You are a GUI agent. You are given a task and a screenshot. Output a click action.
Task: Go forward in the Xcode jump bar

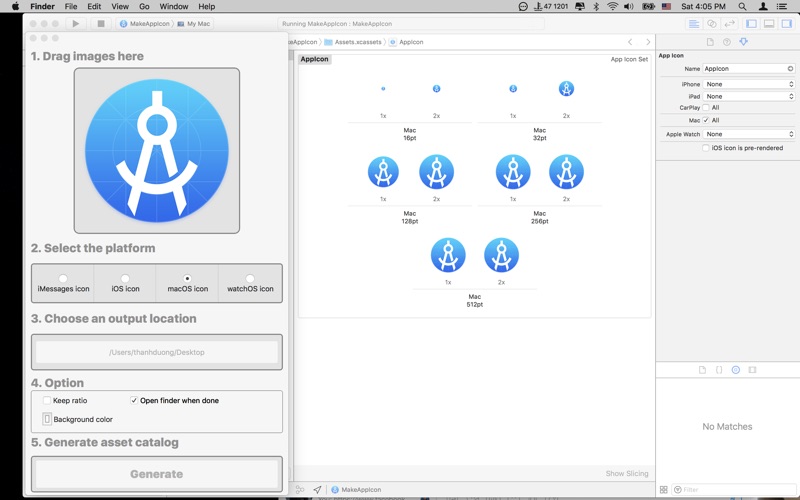[x=648, y=42]
